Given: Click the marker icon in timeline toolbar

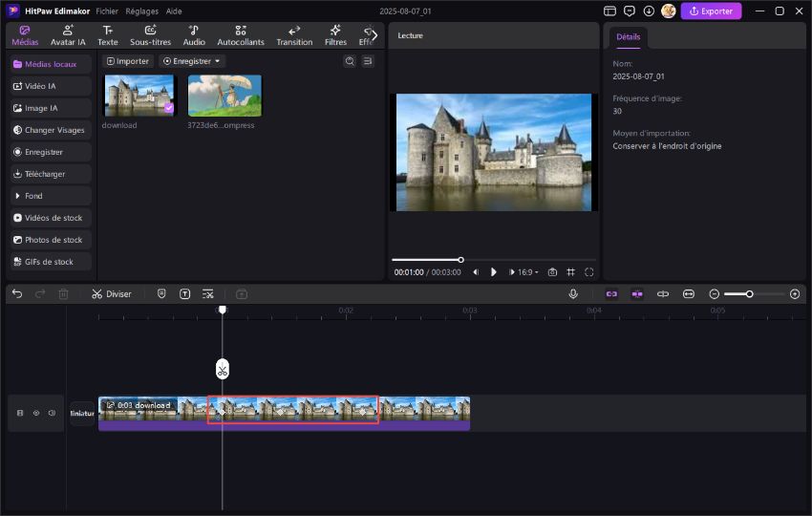Looking at the screenshot, I should 161,293.
